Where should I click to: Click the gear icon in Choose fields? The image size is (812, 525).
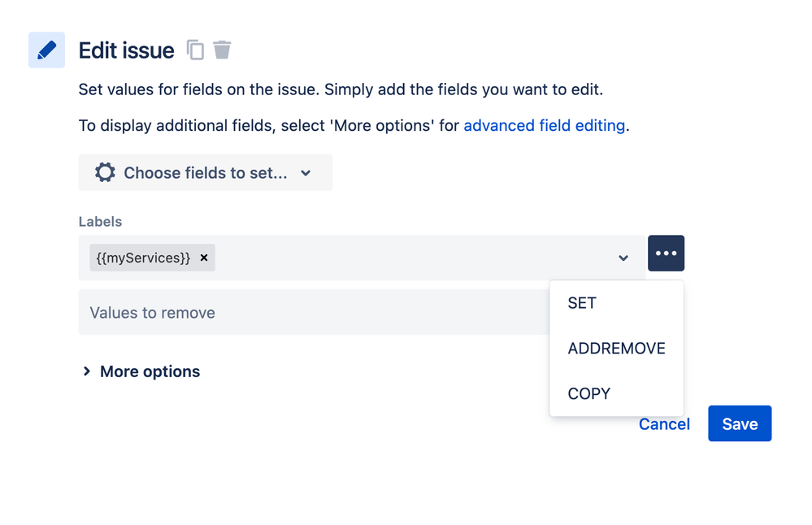pyautogui.click(x=105, y=172)
